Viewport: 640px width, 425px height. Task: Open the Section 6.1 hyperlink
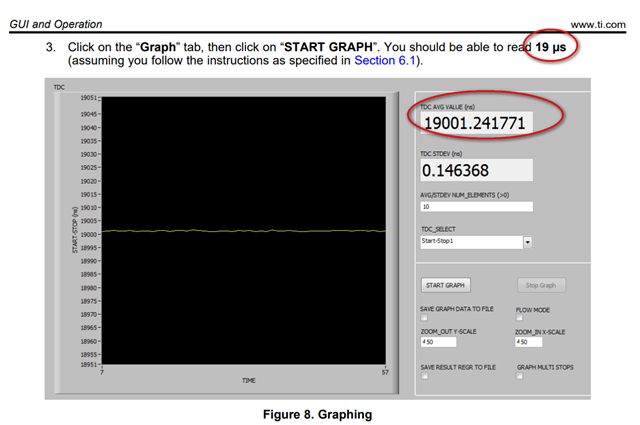(384, 60)
